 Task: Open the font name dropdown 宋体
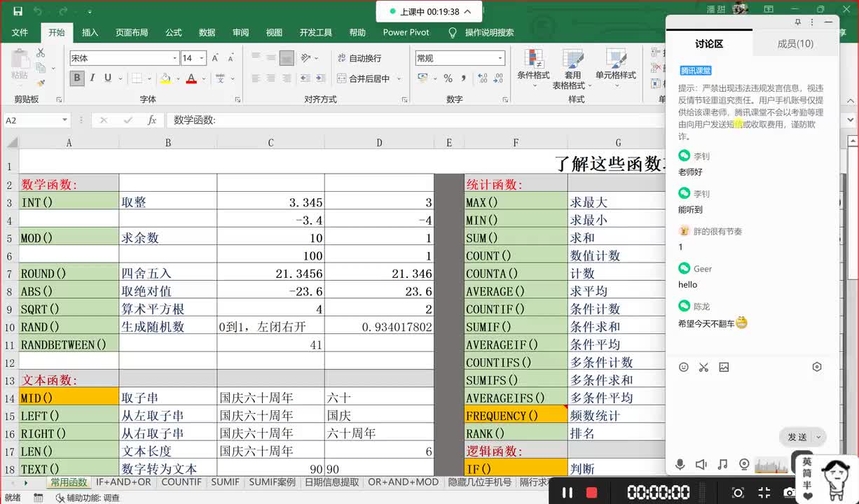[x=174, y=58]
